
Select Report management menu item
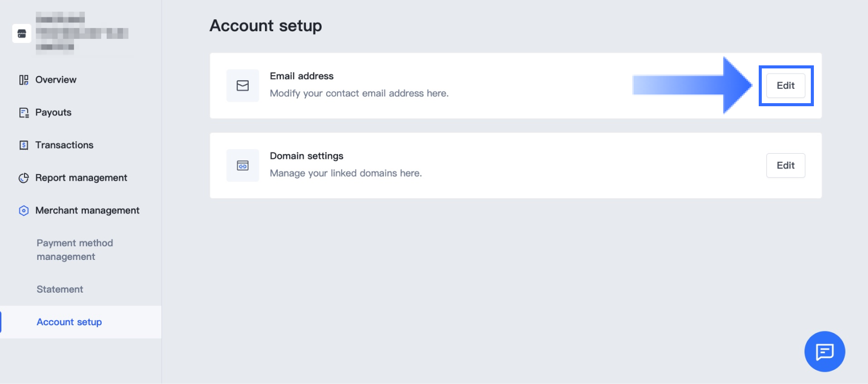pyautogui.click(x=81, y=178)
